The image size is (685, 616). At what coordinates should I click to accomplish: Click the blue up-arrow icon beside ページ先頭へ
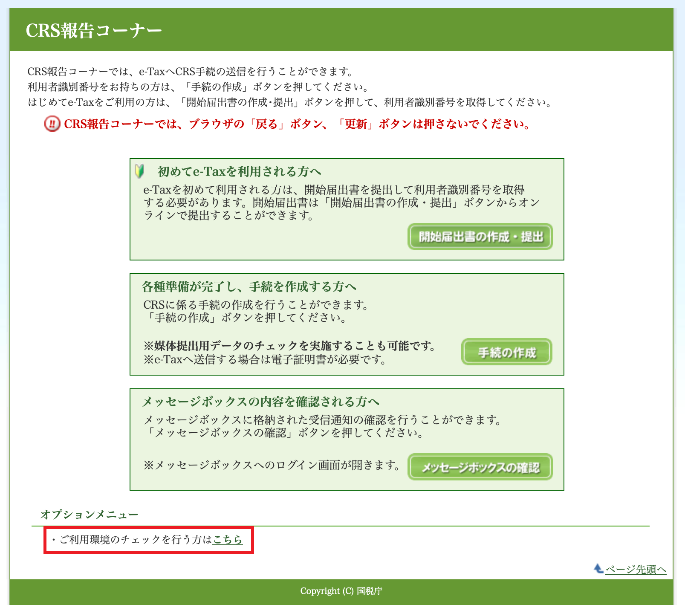pos(598,568)
